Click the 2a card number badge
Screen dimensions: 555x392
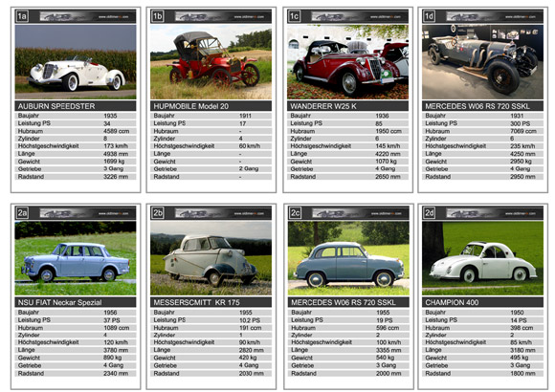point(22,213)
